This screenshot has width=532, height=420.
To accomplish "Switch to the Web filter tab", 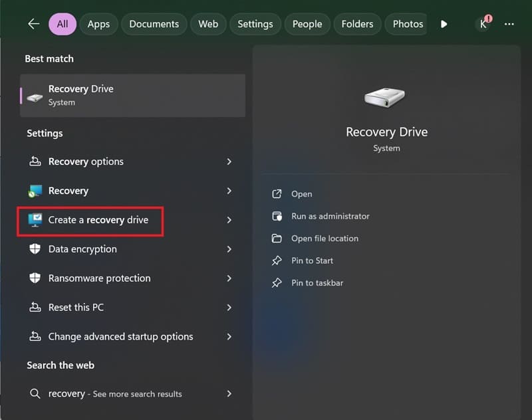I will tap(208, 24).
